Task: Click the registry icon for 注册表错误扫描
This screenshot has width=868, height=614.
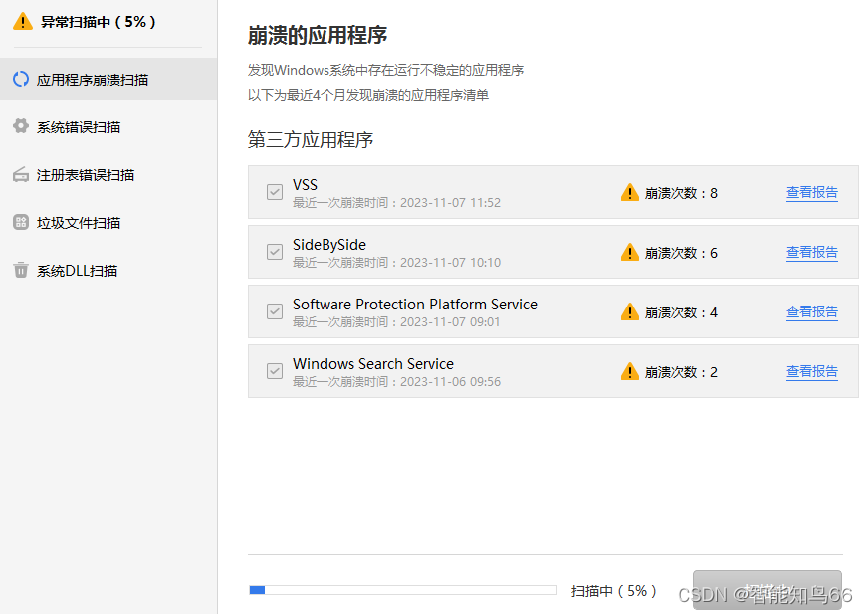Action: click(21, 175)
